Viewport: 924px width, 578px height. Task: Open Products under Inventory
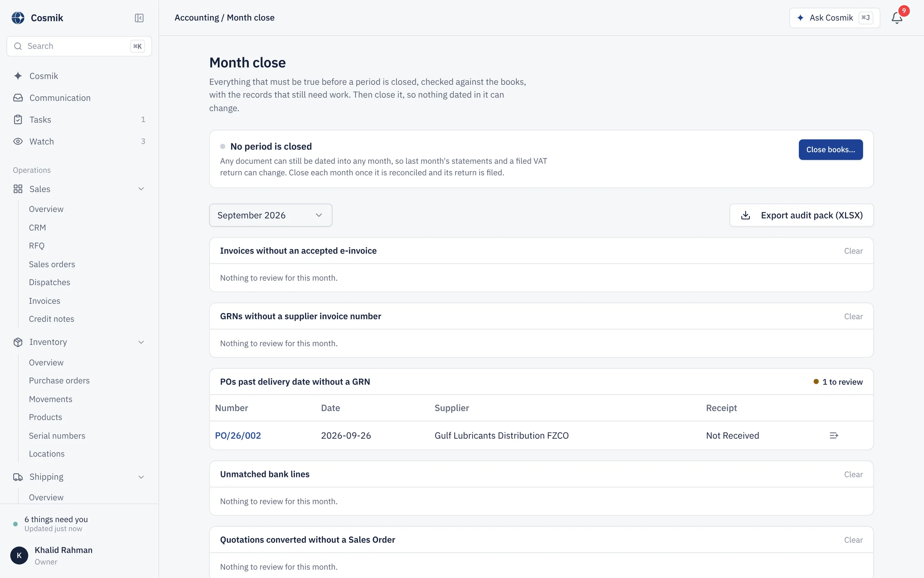(45, 417)
